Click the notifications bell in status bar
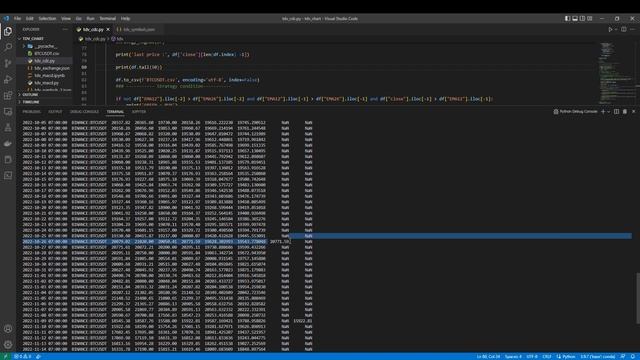Viewport: 640px width, 360px height. (633, 356)
